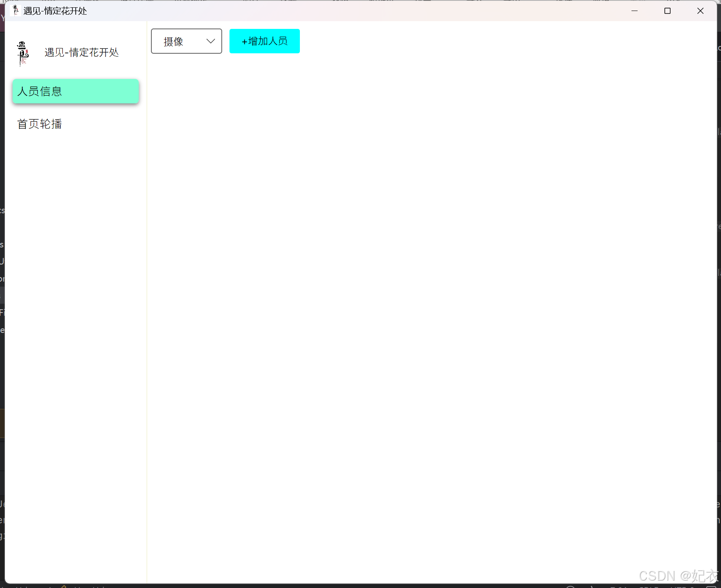Click the 遇见-情定花开处 sidebar title

[x=81, y=52]
